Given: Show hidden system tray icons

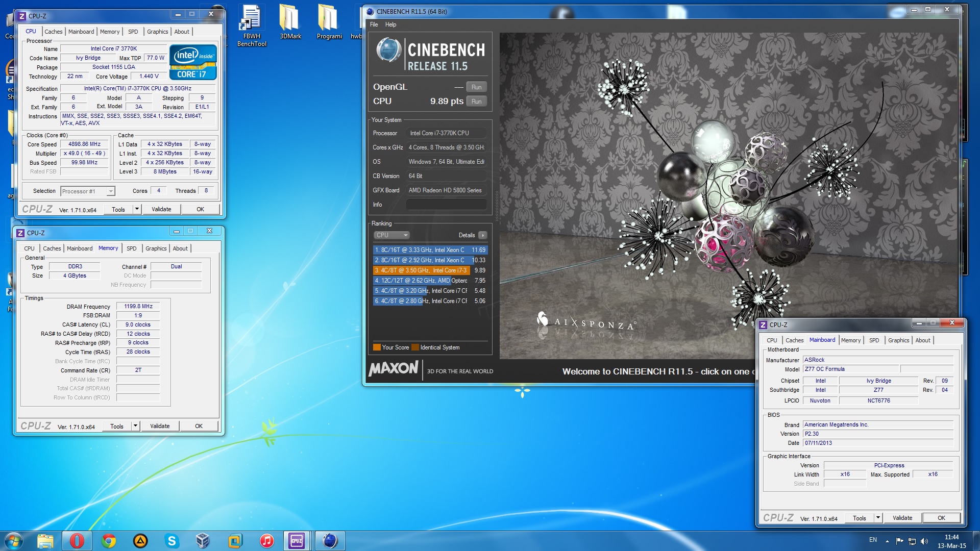Looking at the screenshot, I should point(887,541).
